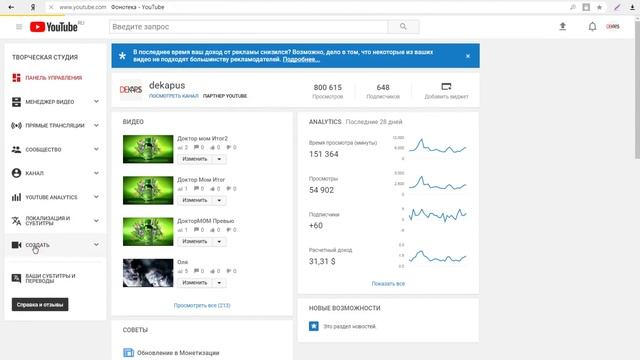
Task: Click Show all analytics link
Action: [x=388, y=283]
